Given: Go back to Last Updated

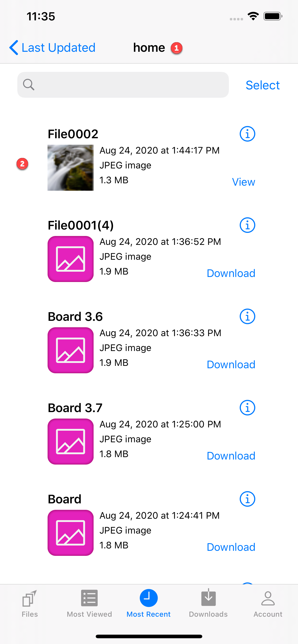Looking at the screenshot, I should (52, 47).
